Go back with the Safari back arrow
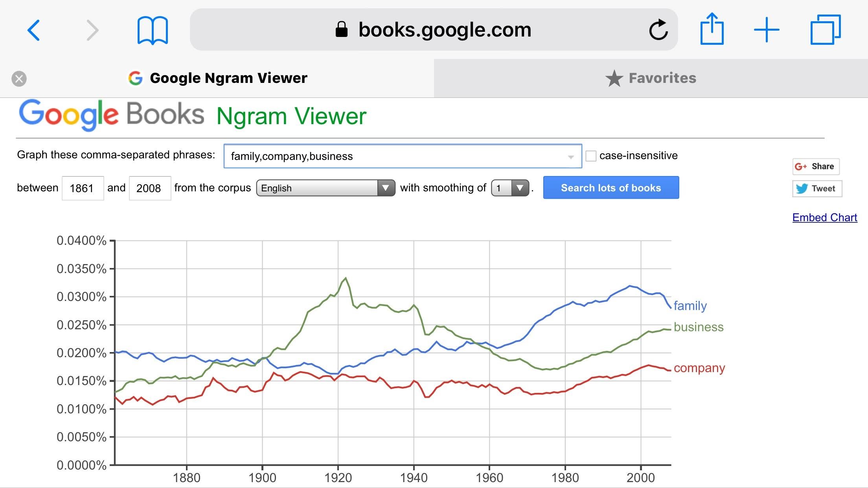This screenshot has height=488, width=868. tap(34, 30)
